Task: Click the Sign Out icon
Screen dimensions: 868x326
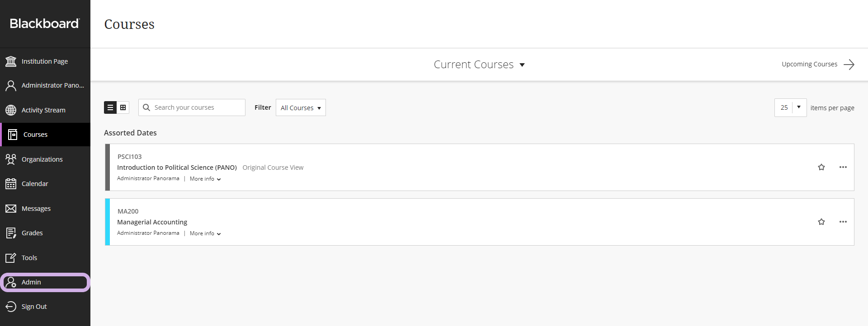Action: point(11,307)
